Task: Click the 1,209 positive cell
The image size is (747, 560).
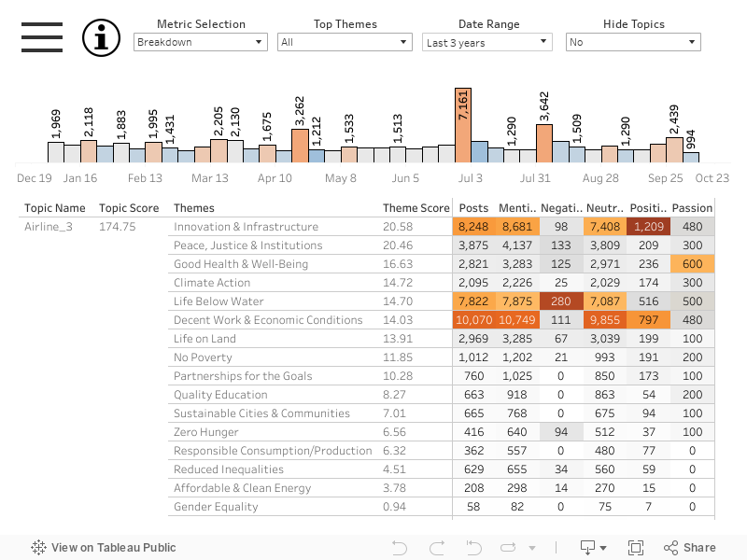Action: coord(648,227)
